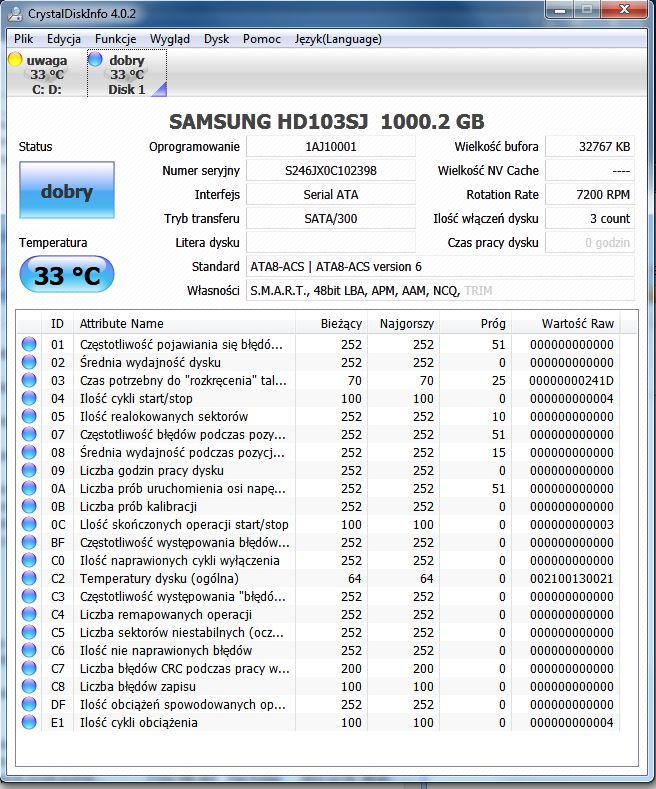Click the status orb of attribute 08

pyautogui.click(x=29, y=452)
